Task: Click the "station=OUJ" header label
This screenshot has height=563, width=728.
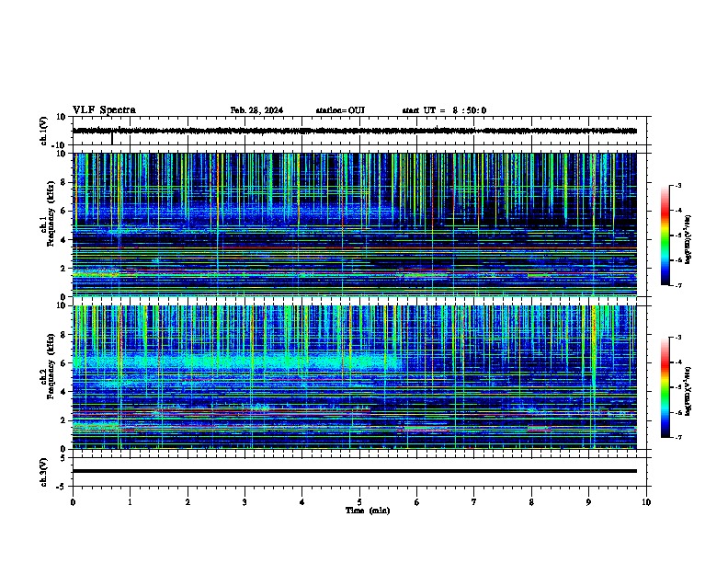Action: click(x=340, y=110)
